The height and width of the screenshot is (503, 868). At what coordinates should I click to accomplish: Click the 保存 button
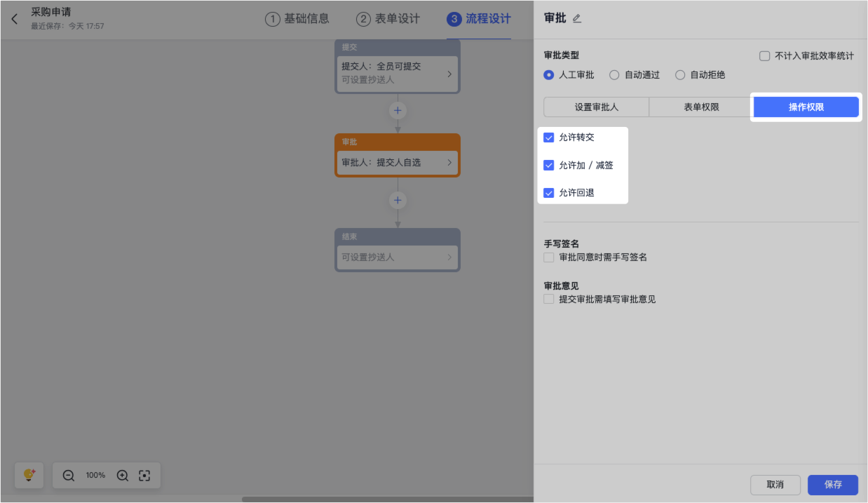coord(832,485)
